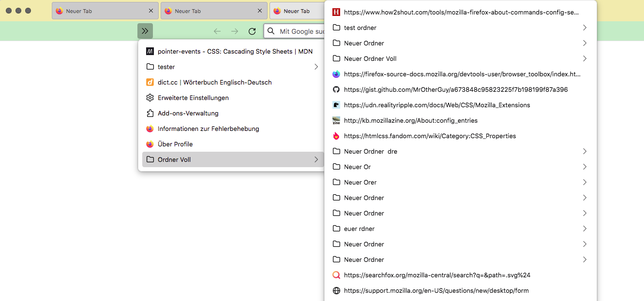Click the MDN pointer-events bookmark icon
This screenshot has width=644, height=301.
click(150, 51)
